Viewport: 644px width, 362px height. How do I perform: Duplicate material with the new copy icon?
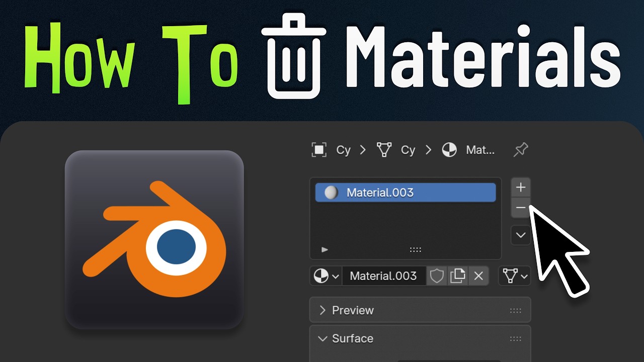pos(457,276)
